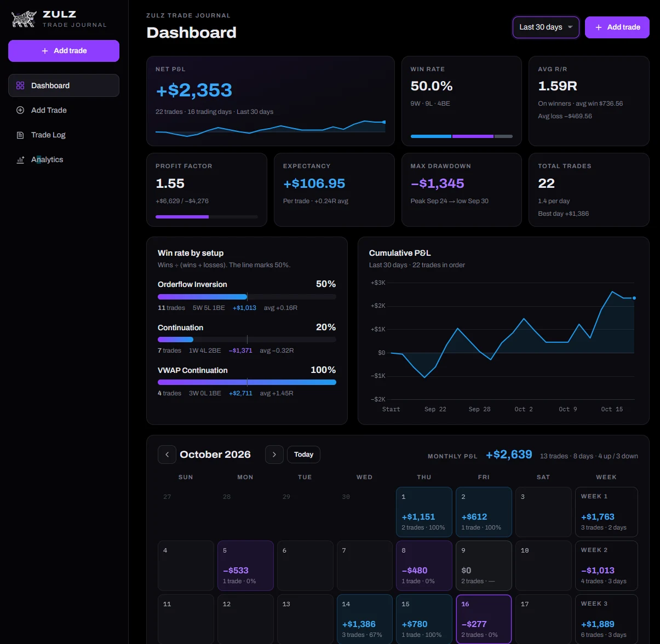Viewport: 660px width, 644px height.
Task: Go to previous month with left chevron
Action: tap(167, 455)
